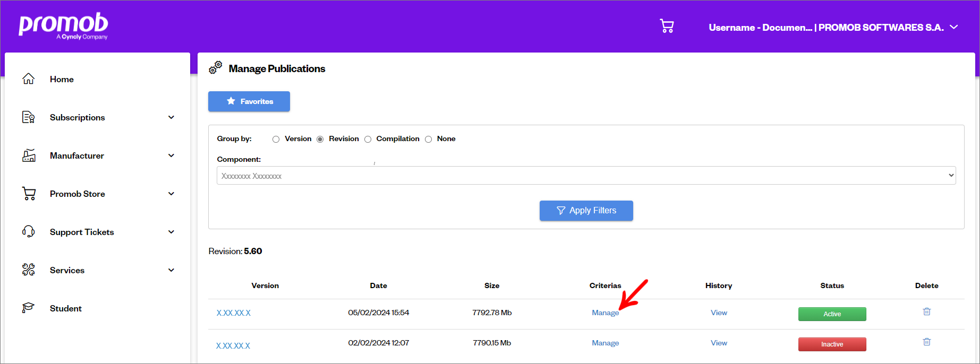Click the Support Tickets headset icon
The height and width of the screenshot is (364, 980).
(29, 232)
